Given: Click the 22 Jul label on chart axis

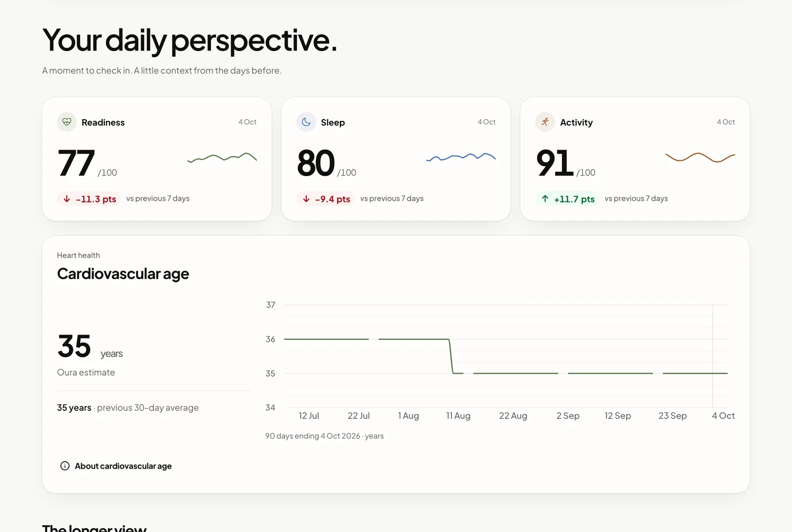Looking at the screenshot, I should [359, 416].
